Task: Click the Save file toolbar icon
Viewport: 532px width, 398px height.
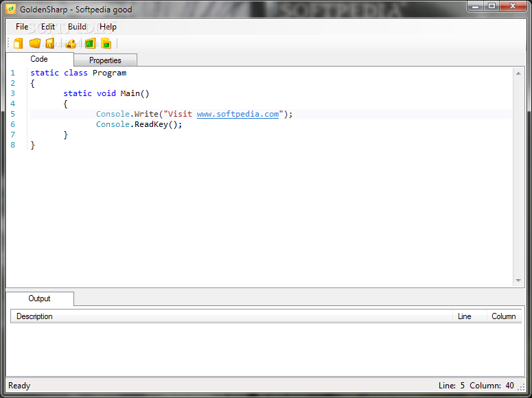Action: (50, 43)
